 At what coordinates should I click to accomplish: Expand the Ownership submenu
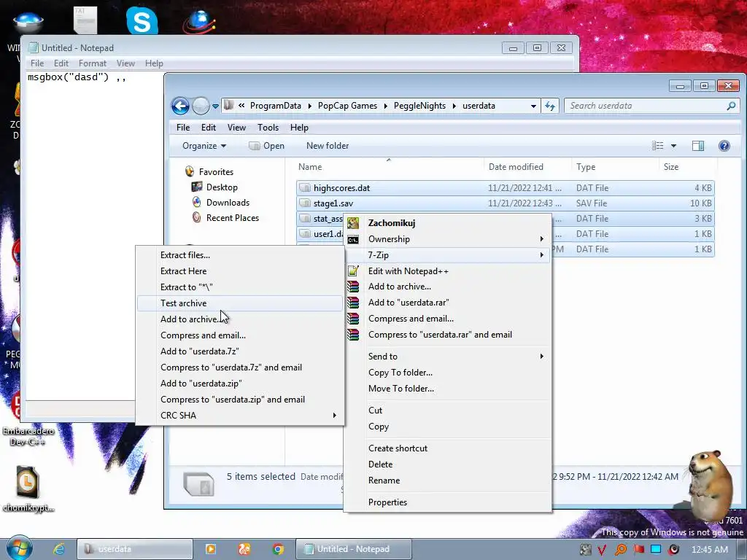coord(448,239)
